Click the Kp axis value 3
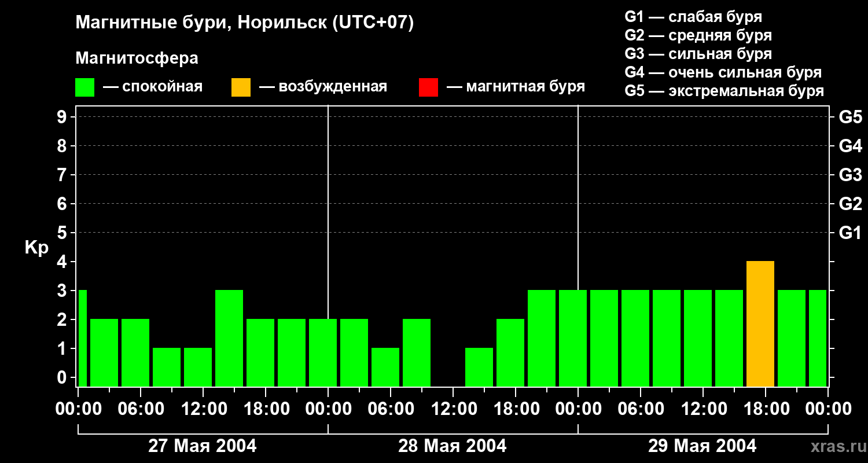The image size is (868, 463). click(63, 291)
